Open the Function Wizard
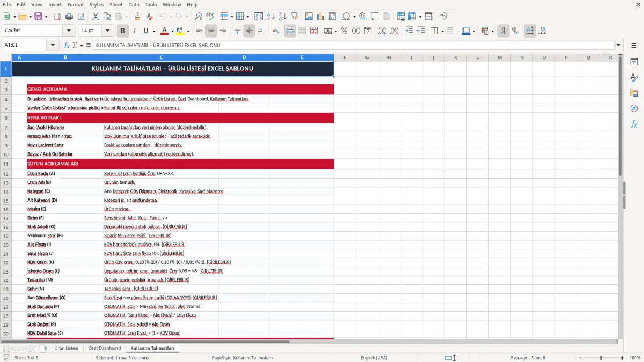 tap(67, 46)
